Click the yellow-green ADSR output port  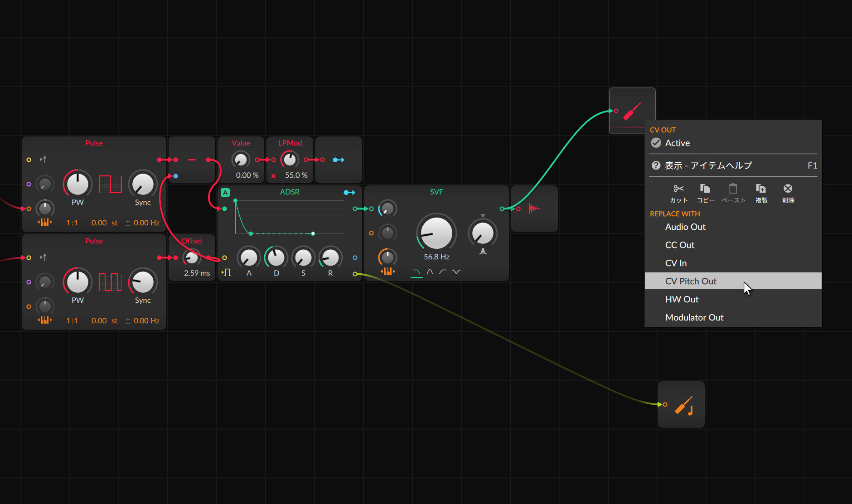point(355,274)
